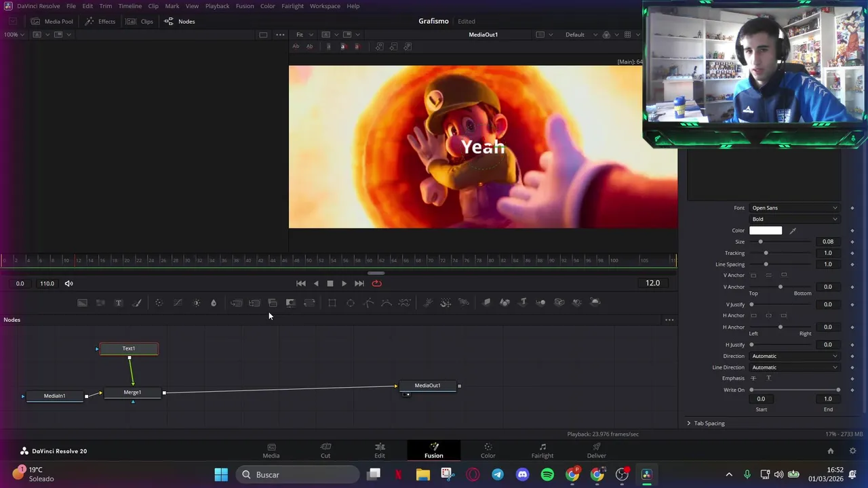868x488 pixels.
Task: Open the Open Sans font dropdown
Action: click(794, 208)
